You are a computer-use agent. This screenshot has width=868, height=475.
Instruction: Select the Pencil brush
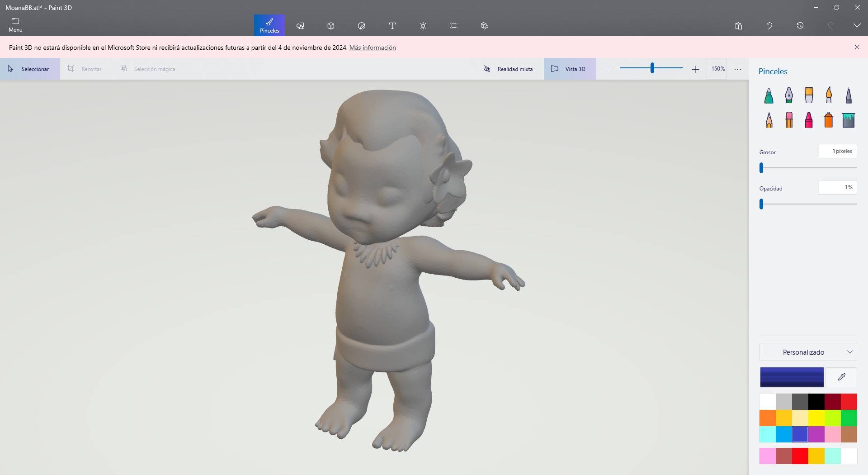[x=769, y=120]
